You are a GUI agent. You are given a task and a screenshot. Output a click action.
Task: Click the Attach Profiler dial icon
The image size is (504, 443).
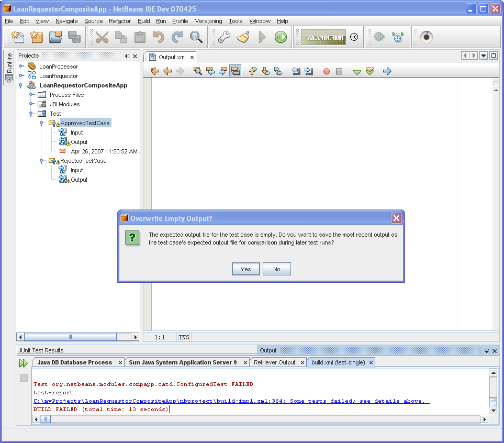[x=426, y=37]
